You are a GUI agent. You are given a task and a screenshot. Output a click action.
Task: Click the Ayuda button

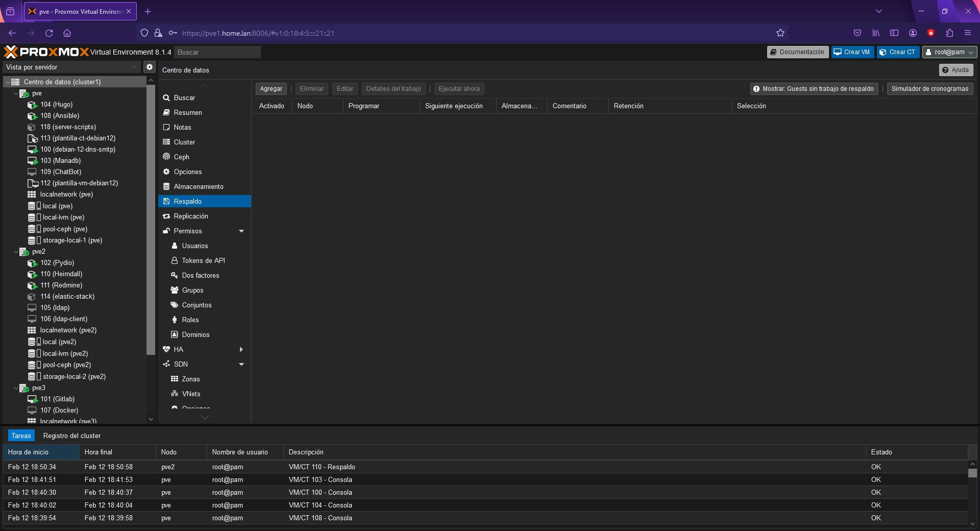[x=955, y=70]
